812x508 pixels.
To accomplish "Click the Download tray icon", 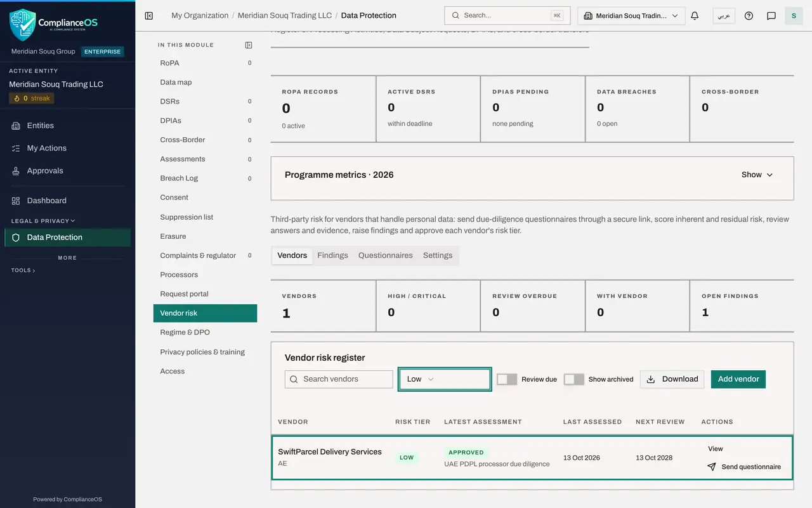I will click(x=651, y=379).
